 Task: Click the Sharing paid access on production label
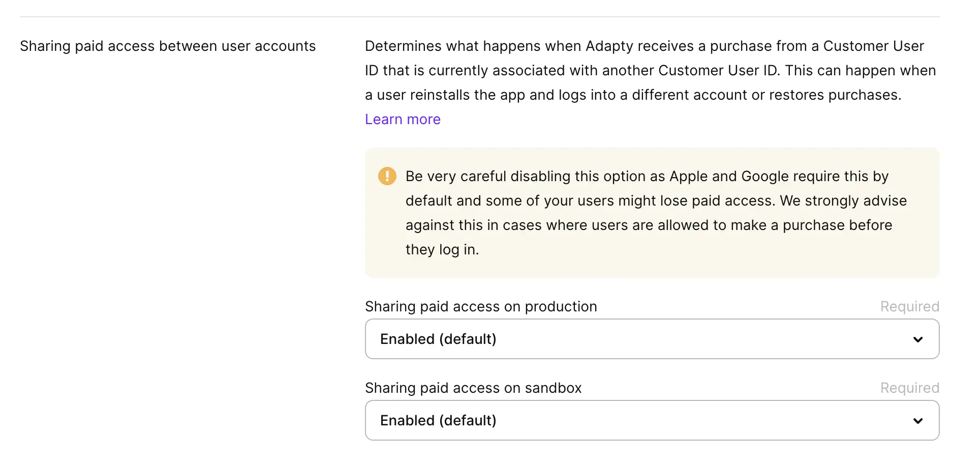click(480, 306)
